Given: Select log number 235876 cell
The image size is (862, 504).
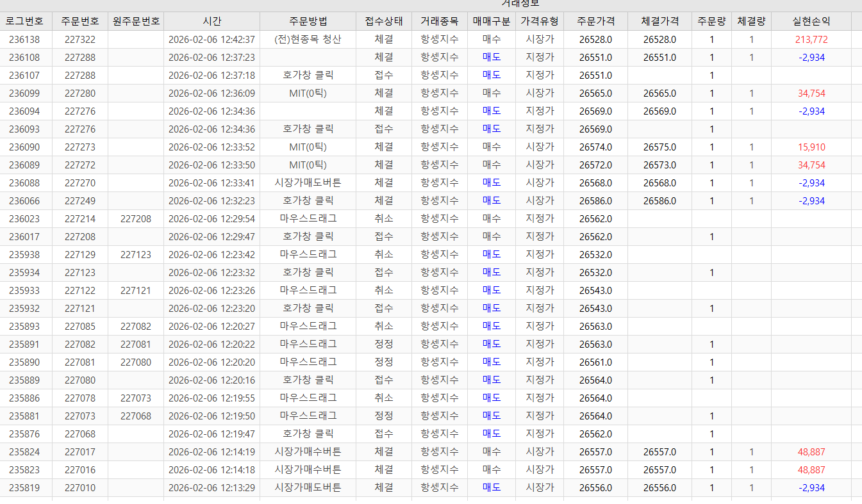Looking at the screenshot, I should [x=24, y=434].
